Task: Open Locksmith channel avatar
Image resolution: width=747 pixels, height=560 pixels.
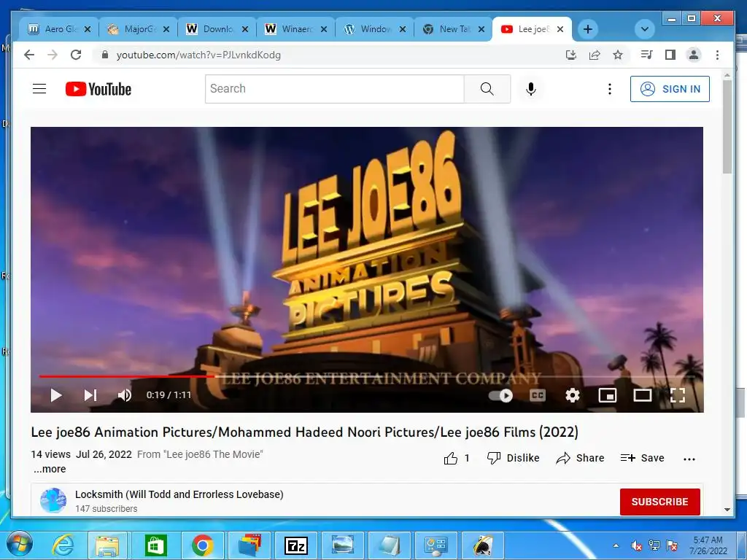Action: (x=53, y=500)
